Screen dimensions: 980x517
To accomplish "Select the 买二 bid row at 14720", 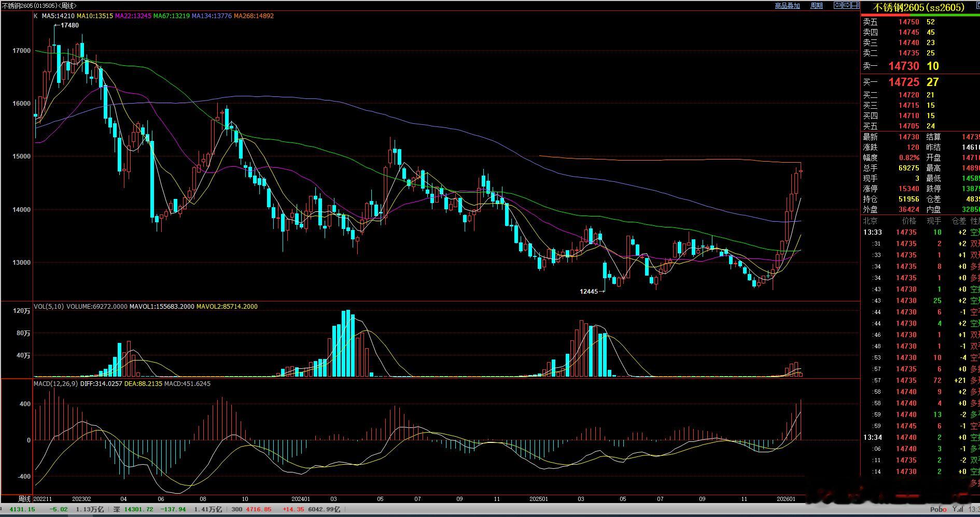I will tap(920, 95).
